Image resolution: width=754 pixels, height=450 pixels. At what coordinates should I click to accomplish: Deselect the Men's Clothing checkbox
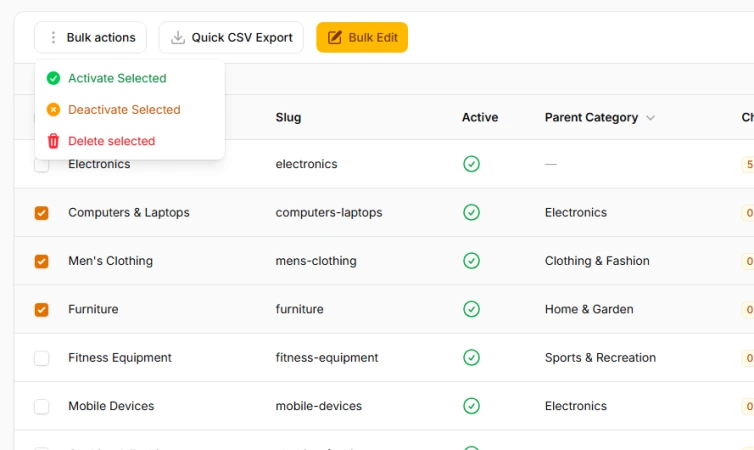tap(41, 261)
